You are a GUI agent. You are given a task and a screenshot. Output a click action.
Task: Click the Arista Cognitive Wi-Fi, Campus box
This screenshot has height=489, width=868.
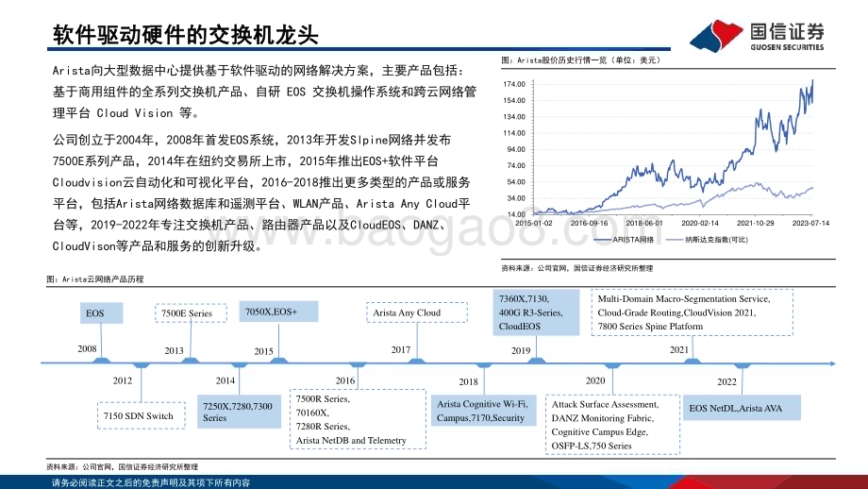(x=484, y=411)
